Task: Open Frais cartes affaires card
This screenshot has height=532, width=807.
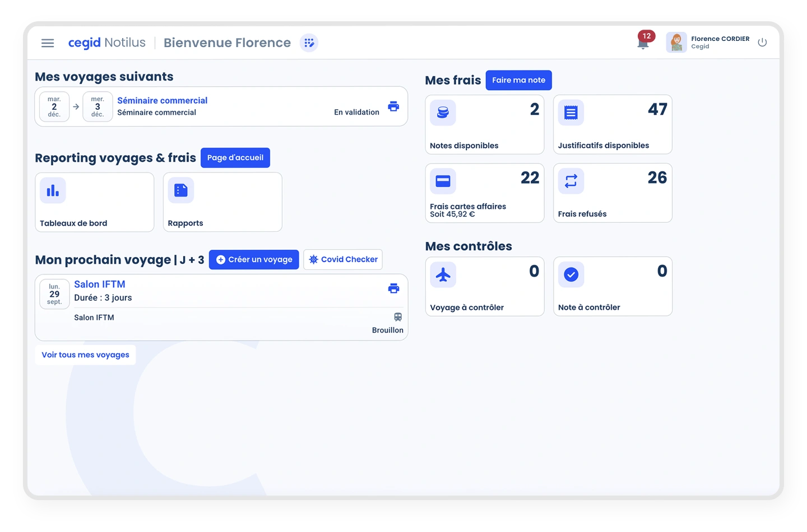Action: 484,193
